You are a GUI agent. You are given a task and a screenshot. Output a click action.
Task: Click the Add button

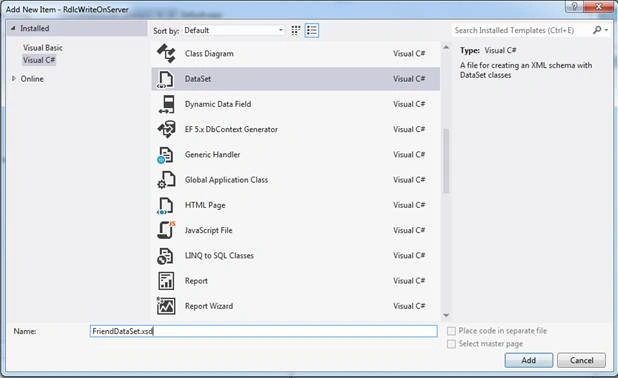tap(529, 360)
